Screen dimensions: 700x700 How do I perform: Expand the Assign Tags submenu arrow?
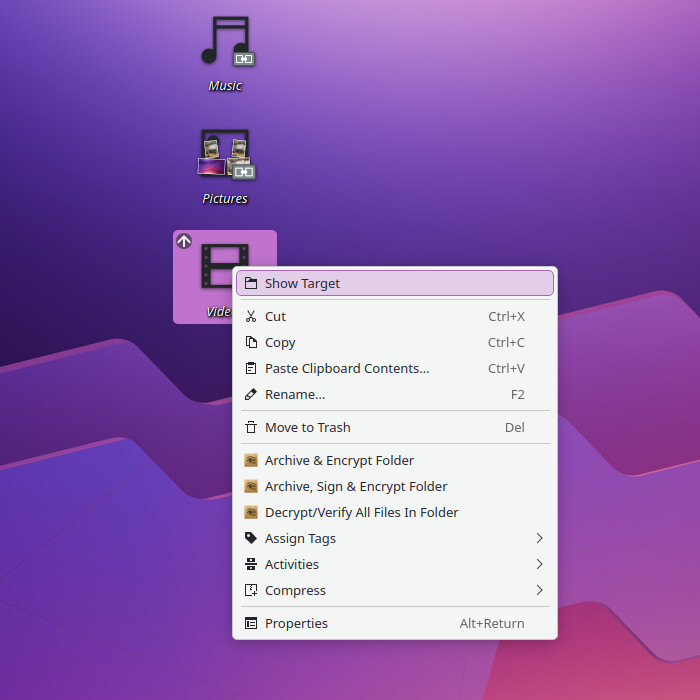click(x=539, y=538)
